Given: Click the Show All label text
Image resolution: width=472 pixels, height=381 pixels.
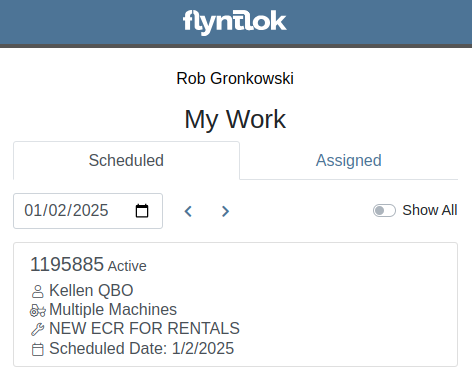Looking at the screenshot, I should (x=430, y=210).
